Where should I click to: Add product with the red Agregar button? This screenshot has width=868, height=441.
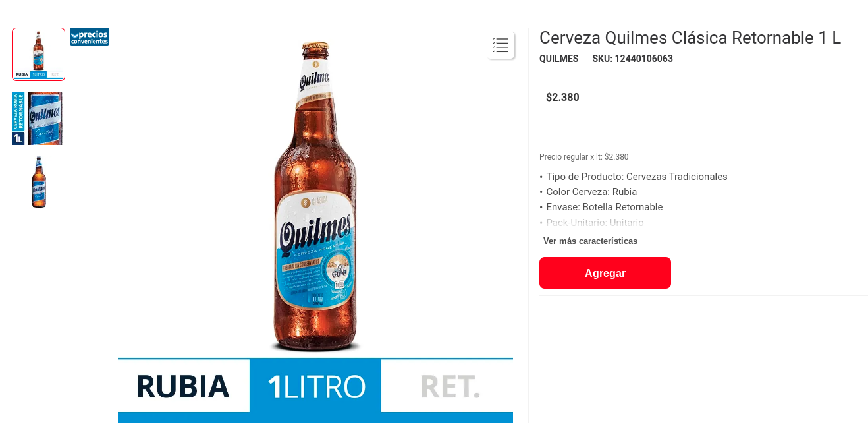click(x=605, y=273)
